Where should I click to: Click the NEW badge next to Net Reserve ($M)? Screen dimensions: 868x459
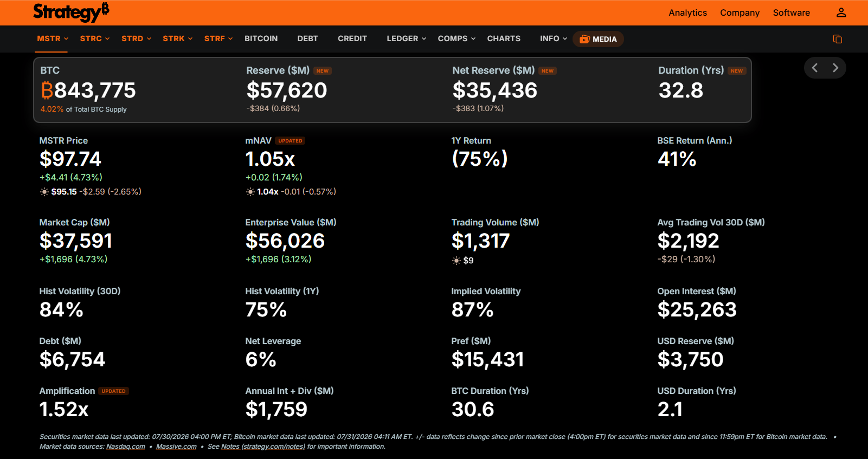tap(548, 71)
